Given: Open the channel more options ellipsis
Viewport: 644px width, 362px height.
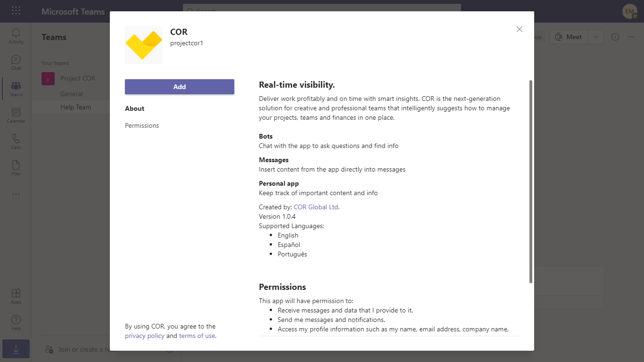Looking at the screenshot, I should coord(631,37).
